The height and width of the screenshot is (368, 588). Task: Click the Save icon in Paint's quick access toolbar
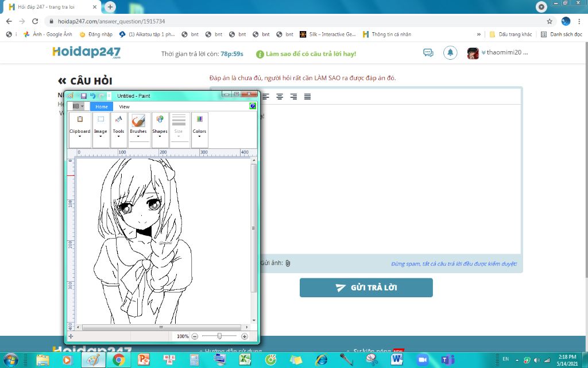(84, 96)
